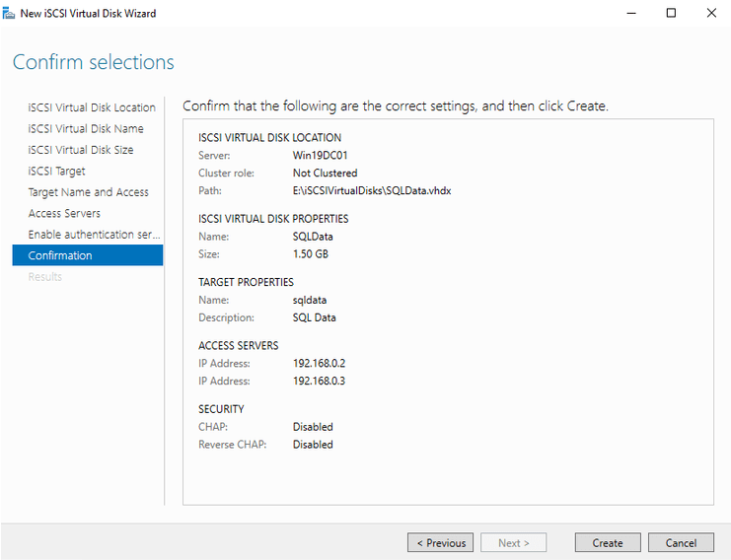Go to iSCSI Virtual Disk Location step
This screenshot has height=560, width=731.
pyautogui.click(x=92, y=107)
